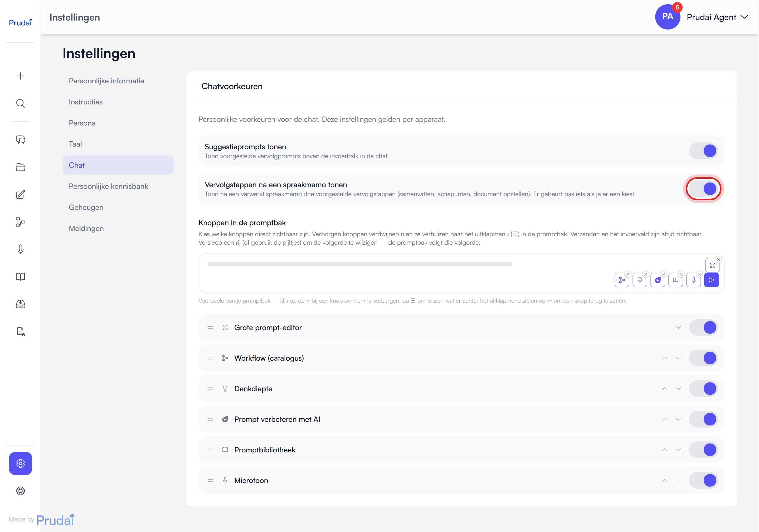The image size is (759, 532).
Task: Open the open-book icon in the left sidebar
Action: pos(21,277)
